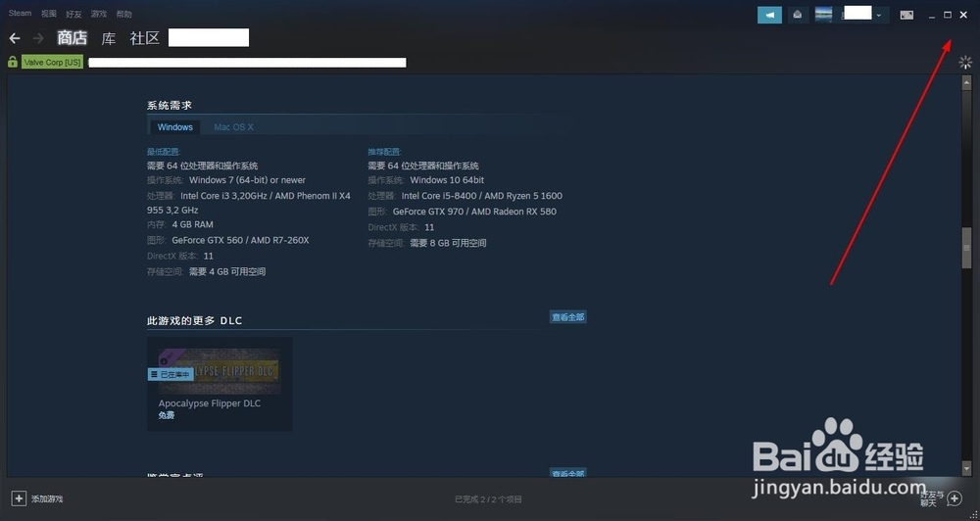The image size is (980, 521).
Task: Click the 添加游戏 label
Action: [x=47, y=499]
